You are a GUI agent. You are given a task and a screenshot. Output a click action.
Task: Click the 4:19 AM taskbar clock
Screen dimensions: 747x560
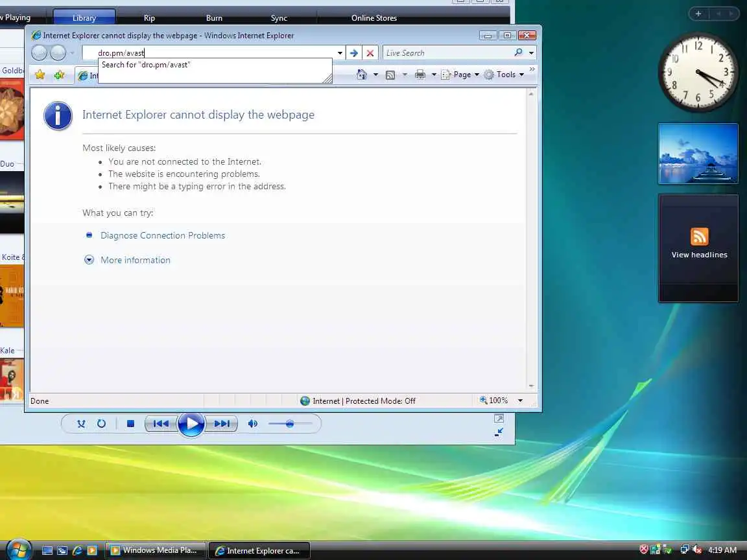pos(722,550)
